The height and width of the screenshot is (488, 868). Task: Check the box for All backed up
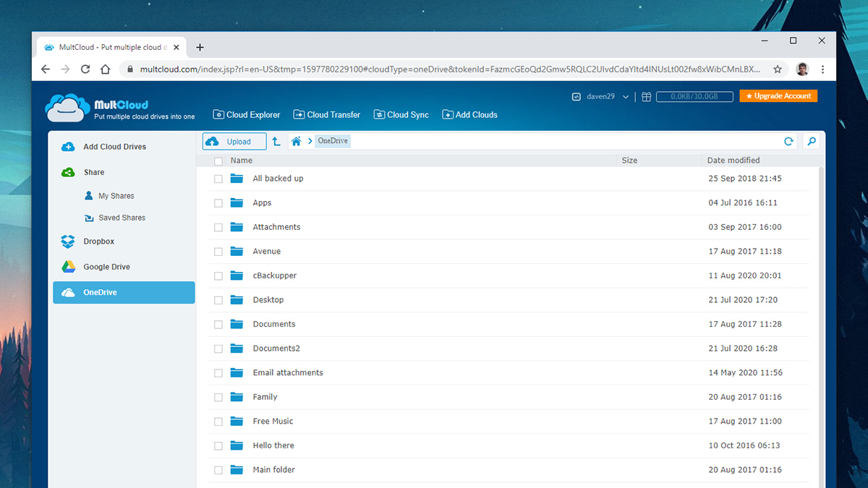pyautogui.click(x=218, y=179)
